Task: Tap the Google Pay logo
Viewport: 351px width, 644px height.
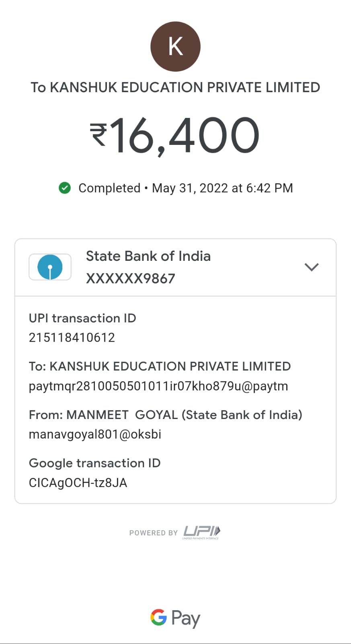Action: click(x=175, y=618)
